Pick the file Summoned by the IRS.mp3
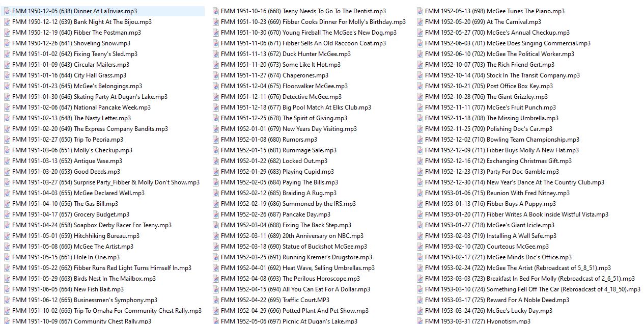This screenshot has width=644, height=324. (288, 204)
